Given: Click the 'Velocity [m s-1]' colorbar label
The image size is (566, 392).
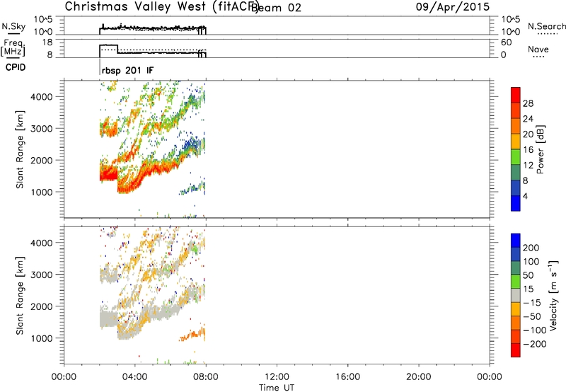Looking at the screenshot, I should (553, 296).
